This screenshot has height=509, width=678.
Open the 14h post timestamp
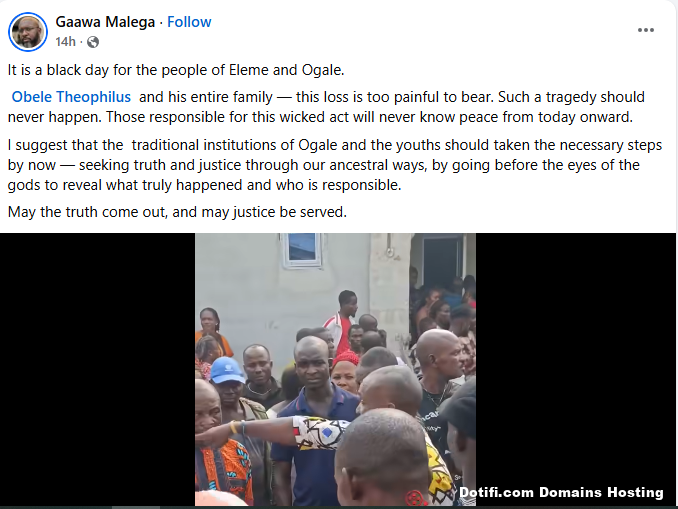click(65, 42)
